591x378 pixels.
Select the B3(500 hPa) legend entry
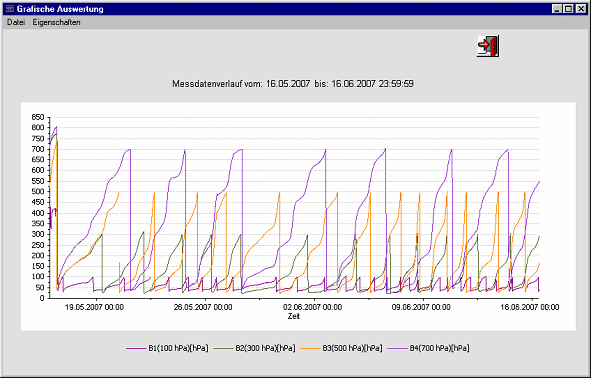pos(341,348)
